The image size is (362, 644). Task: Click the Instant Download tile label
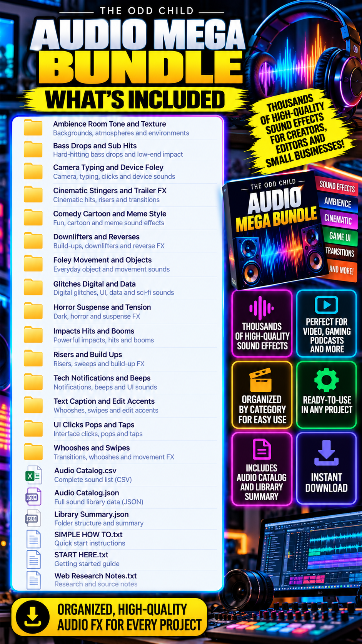click(x=326, y=483)
